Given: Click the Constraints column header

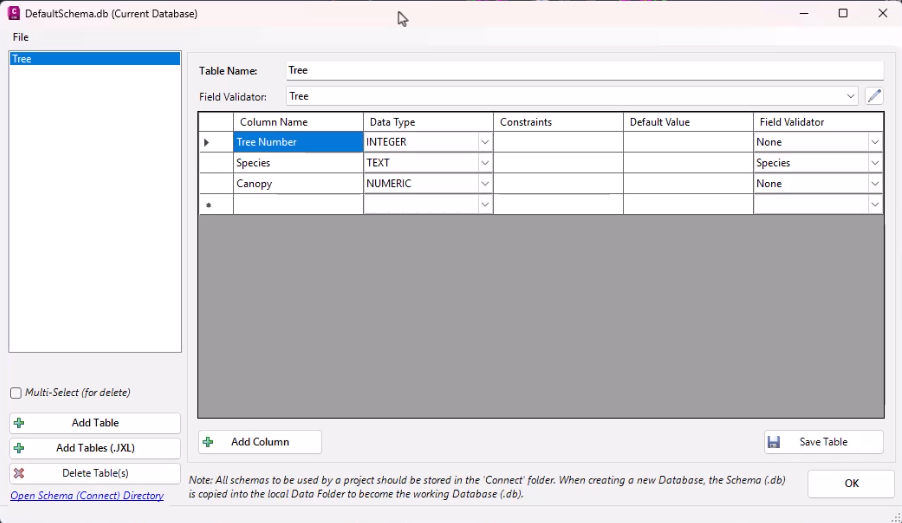Looking at the screenshot, I should (x=557, y=122).
